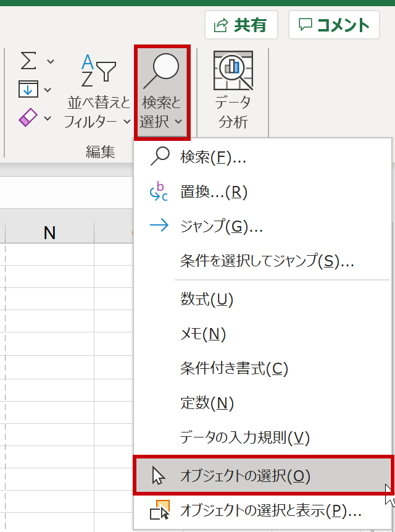Expand the AutoSum dropdown arrow
The width and height of the screenshot is (395, 532).
click(x=51, y=62)
